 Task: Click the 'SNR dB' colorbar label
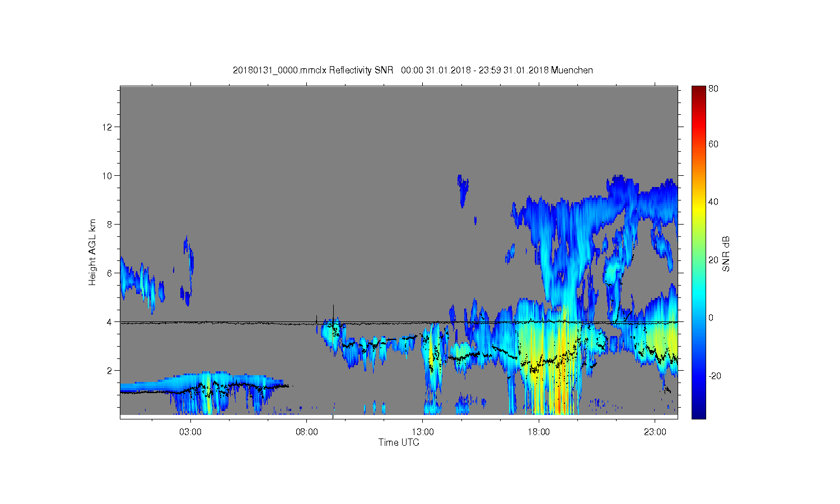tap(726, 254)
